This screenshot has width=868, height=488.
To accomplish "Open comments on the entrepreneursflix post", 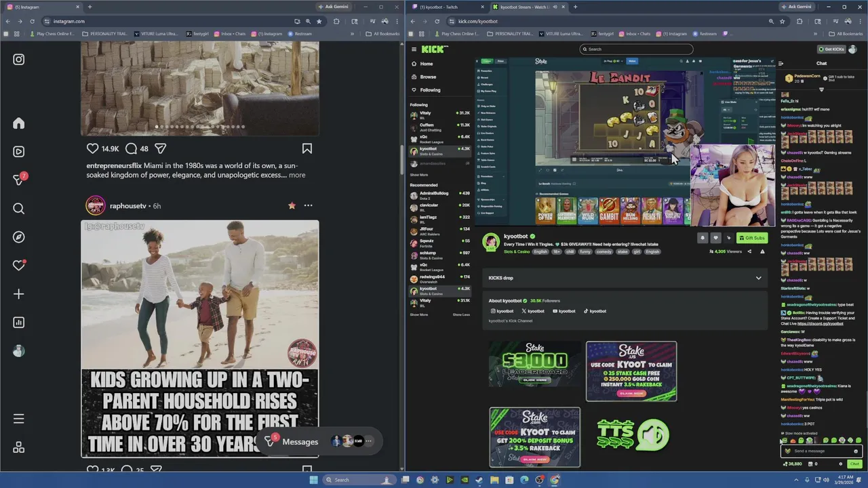I will point(132,148).
